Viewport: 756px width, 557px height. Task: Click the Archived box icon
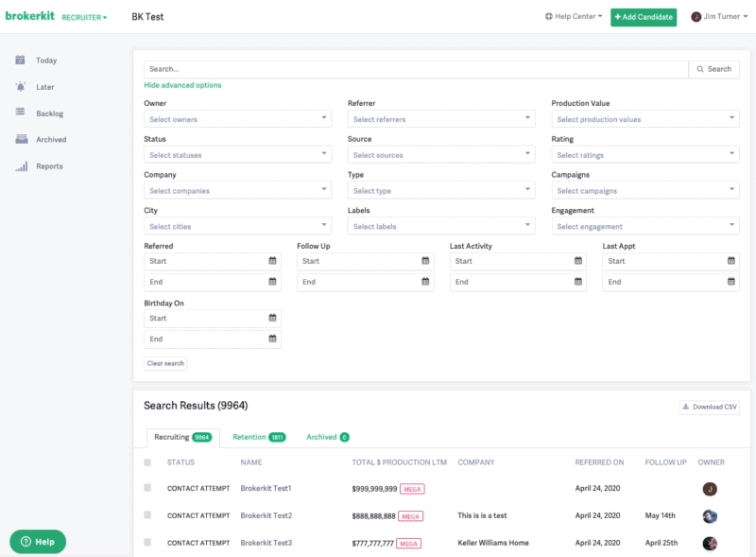[21, 139]
